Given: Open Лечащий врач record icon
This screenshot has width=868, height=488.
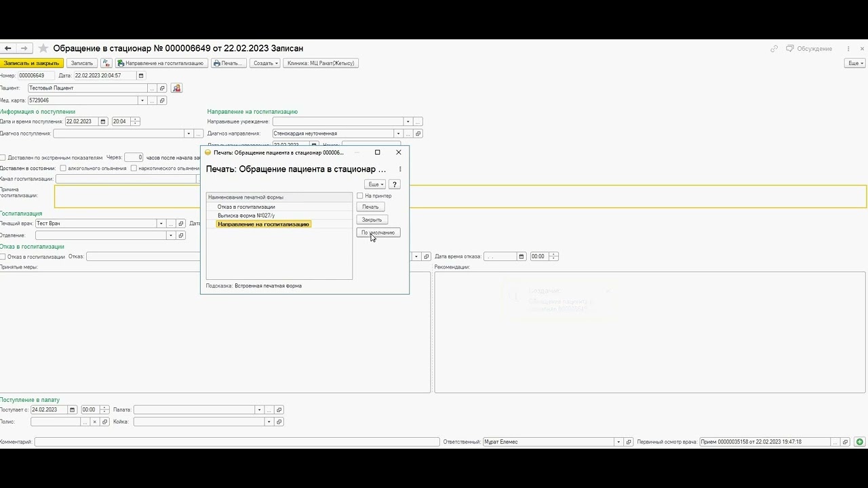Looking at the screenshot, I should [x=180, y=224].
